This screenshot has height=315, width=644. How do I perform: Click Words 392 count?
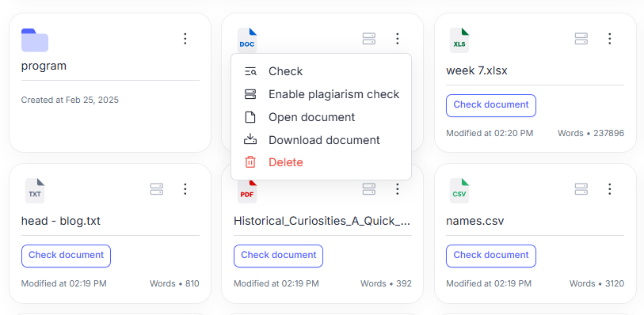tap(386, 284)
